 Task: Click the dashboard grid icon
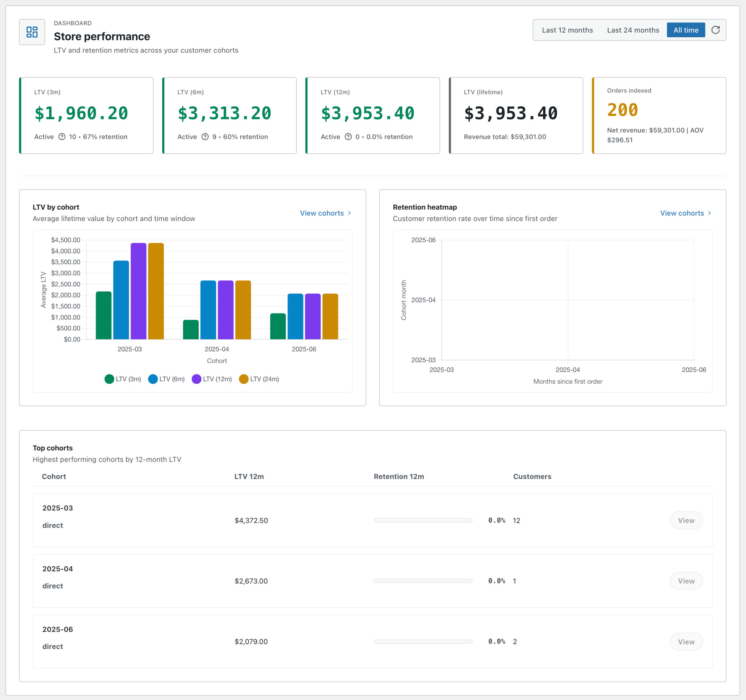pos(32,32)
